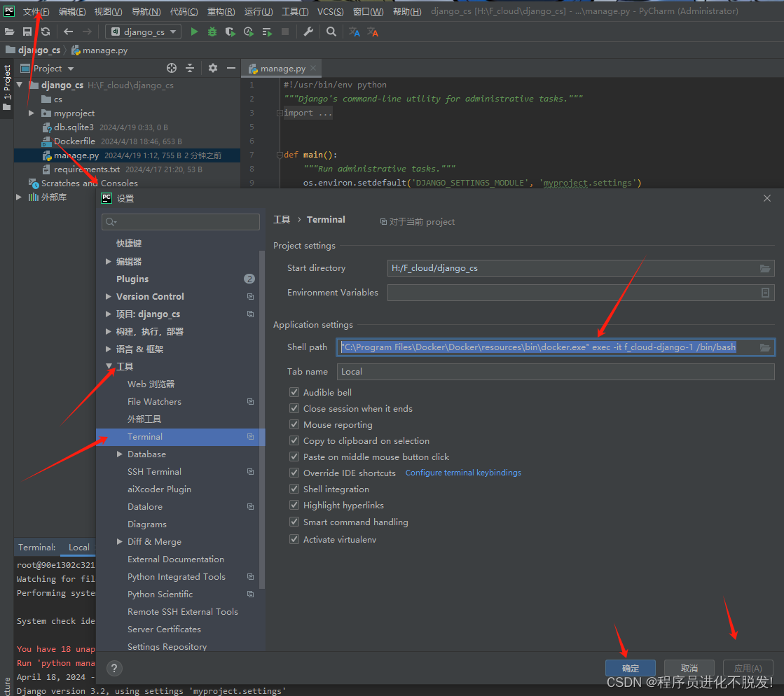Screen dimensions: 784x696
Task: Open Configure terminal keybindings link
Action: point(463,473)
